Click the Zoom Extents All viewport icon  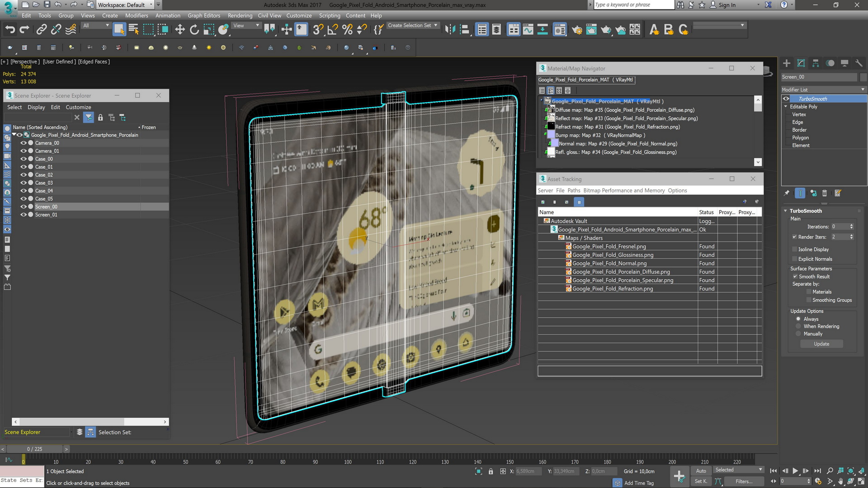[861, 471]
